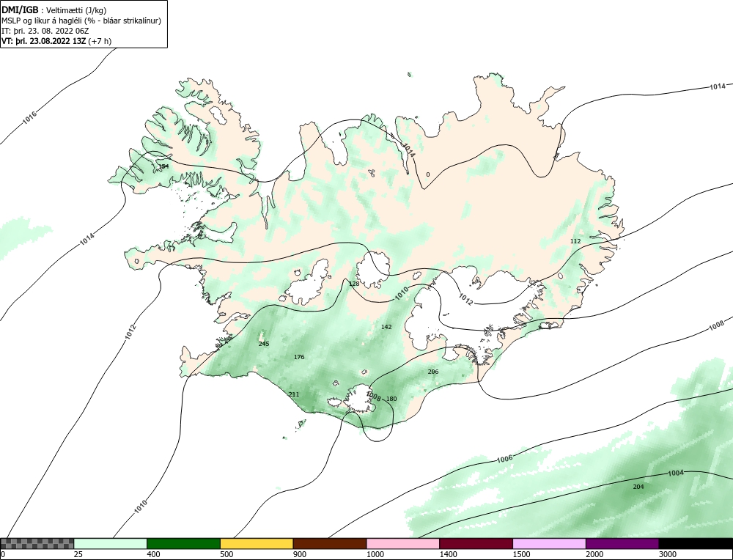Click the CAPE value 204 over the ocean
Viewport: 733px width, 560px height.
pyautogui.click(x=638, y=487)
